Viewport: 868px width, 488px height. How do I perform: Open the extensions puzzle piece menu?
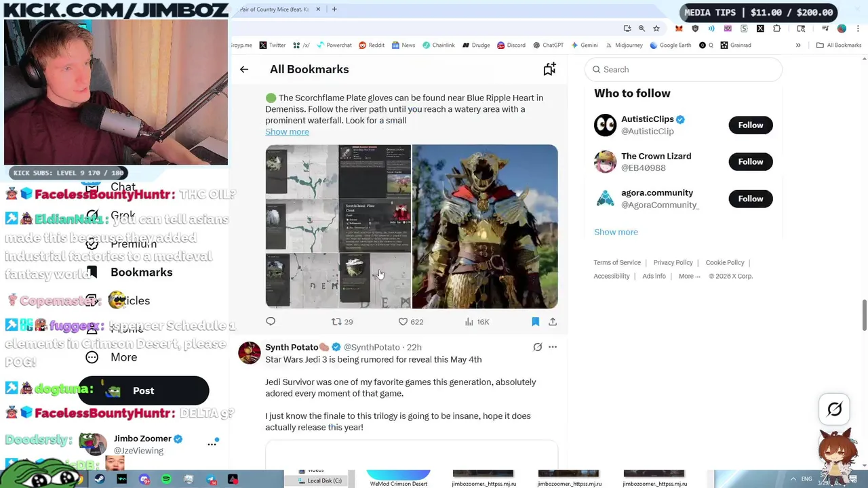[x=776, y=28]
